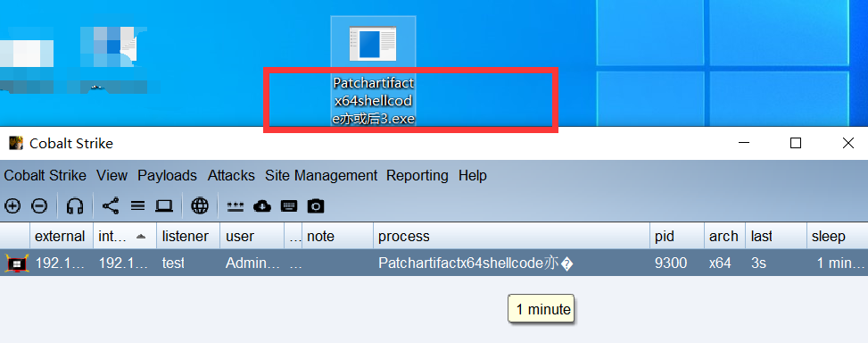Sort sessions by note column
Viewport: 868px width, 343px height.
pos(338,236)
